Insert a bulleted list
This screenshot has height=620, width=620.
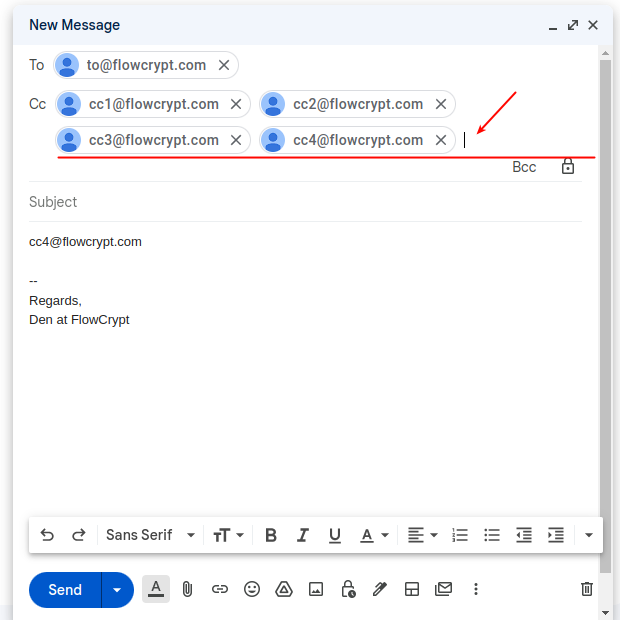coord(492,535)
